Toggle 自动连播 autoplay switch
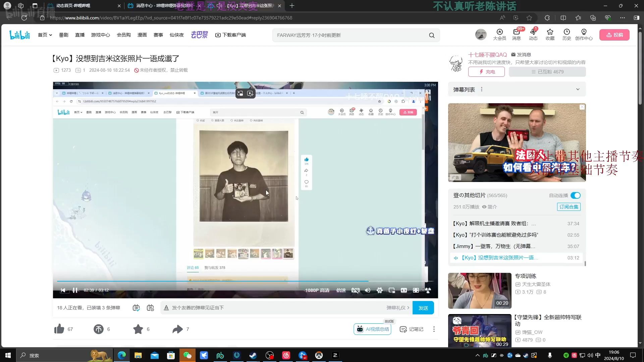Screen dimensions: 644x362 (x=576, y=195)
